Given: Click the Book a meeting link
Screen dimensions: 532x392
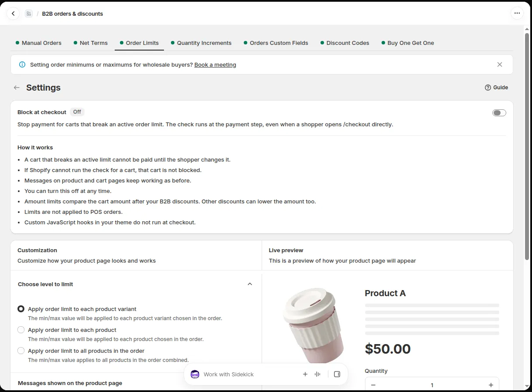Looking at the screenshot, I should pos(215,64).
